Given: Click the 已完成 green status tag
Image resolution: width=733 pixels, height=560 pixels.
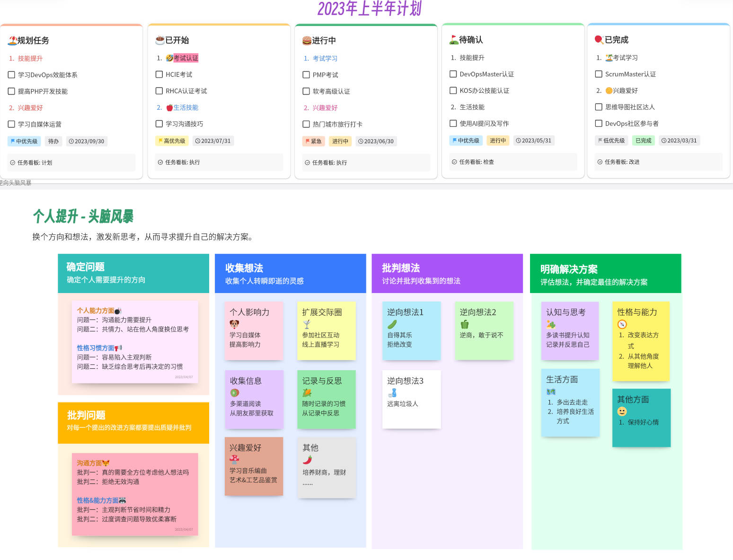Looking at the screenshot, I should pos(644,140).
